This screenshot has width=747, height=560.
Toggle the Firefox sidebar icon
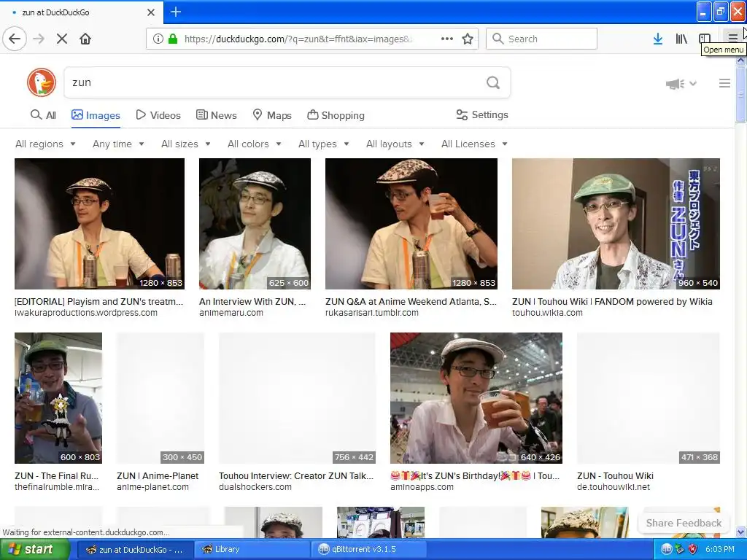[705, 39]
